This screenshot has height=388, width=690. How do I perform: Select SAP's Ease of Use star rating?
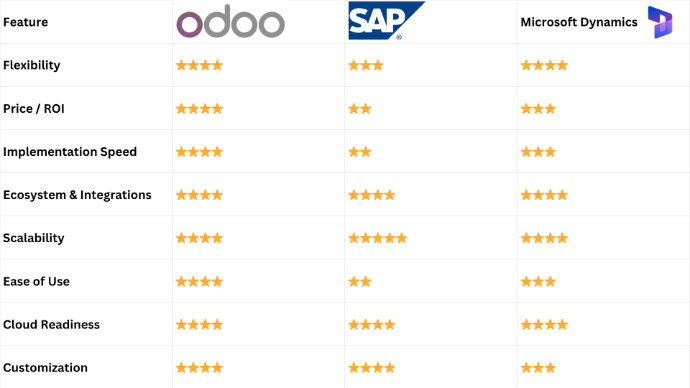point(360,282)
